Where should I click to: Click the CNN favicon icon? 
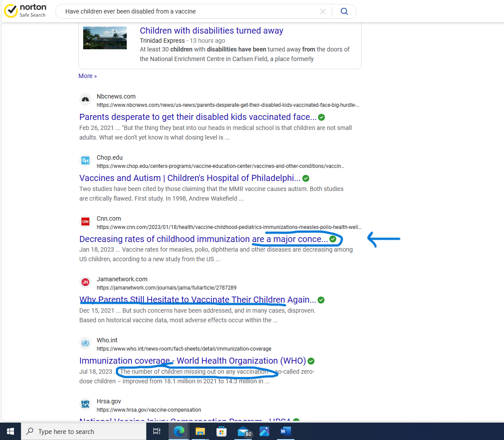pos(85,222)
